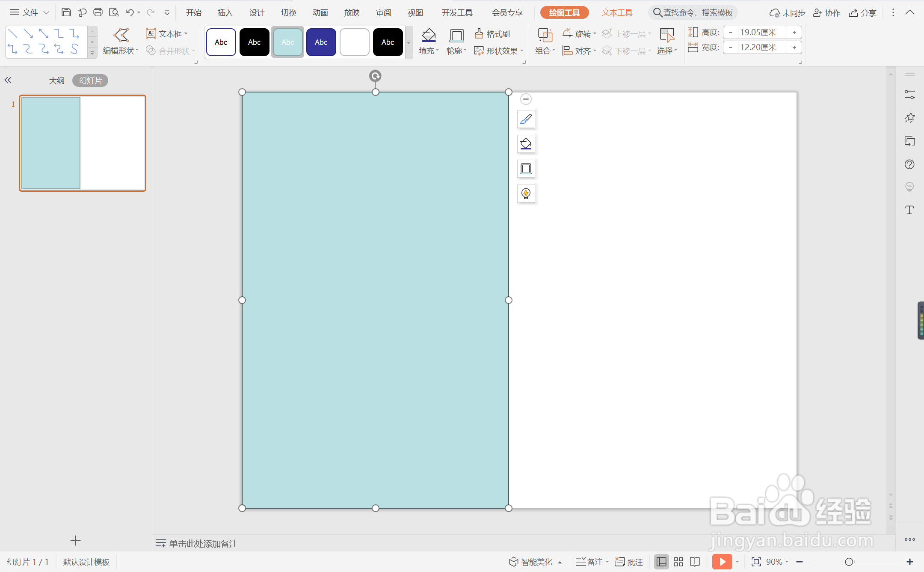The height and width of the screenshot is (572, 924).
Task: Click the Format Painter (格式刷) button
Action: (x=492, y=33)
